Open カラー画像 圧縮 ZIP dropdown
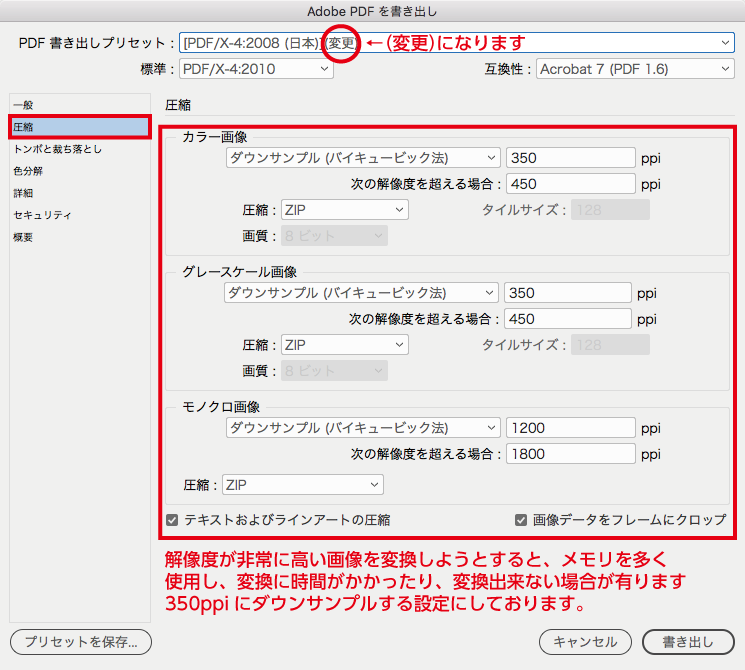The image size is (745, 670). (x=345, y=210)
